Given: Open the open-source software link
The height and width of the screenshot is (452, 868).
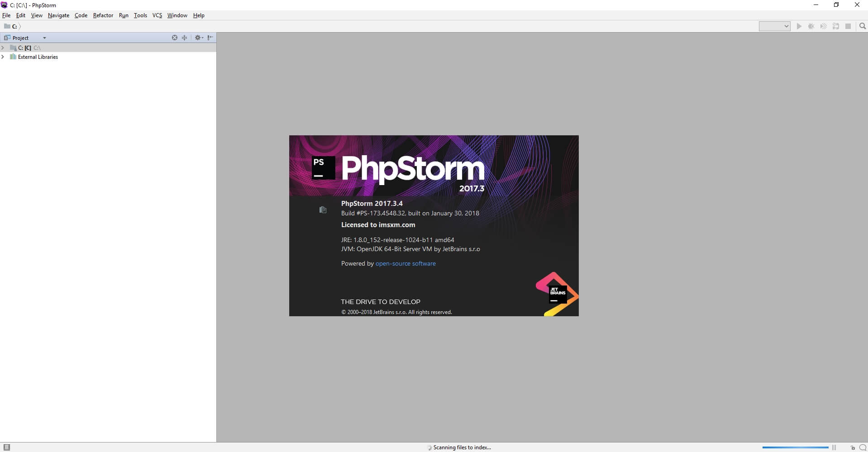Looking at the screenshot, I should click(x=405, y=263).
